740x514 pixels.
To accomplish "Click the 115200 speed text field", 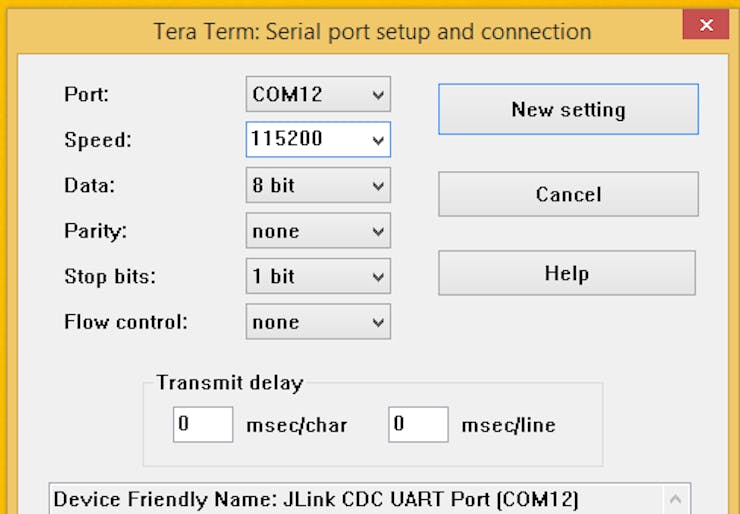I will [305, 140].
